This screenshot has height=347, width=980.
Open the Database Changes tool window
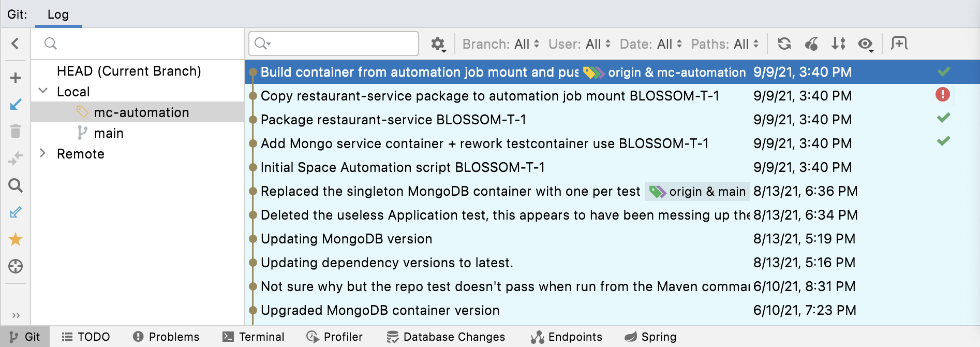tap(446, 337)
